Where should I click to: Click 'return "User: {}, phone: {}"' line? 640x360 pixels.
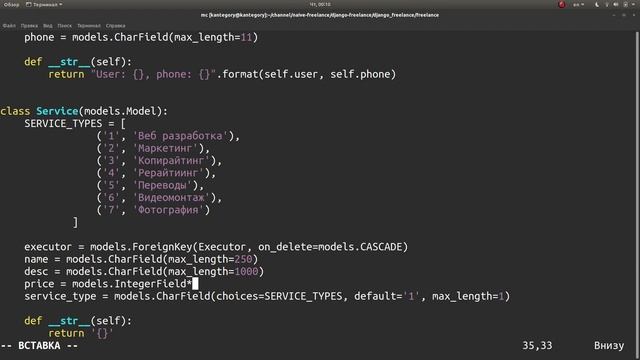[222, 74]
